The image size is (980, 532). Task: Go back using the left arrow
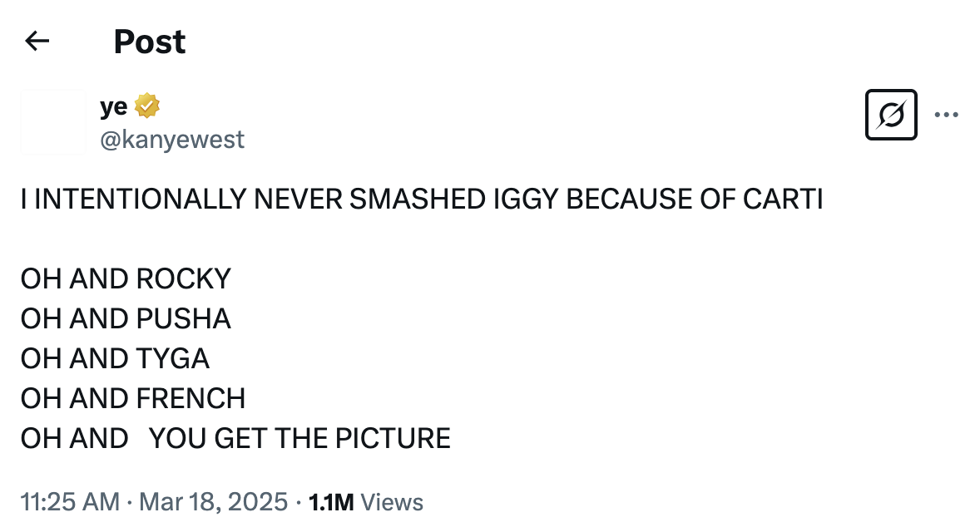tap(37, 41)
